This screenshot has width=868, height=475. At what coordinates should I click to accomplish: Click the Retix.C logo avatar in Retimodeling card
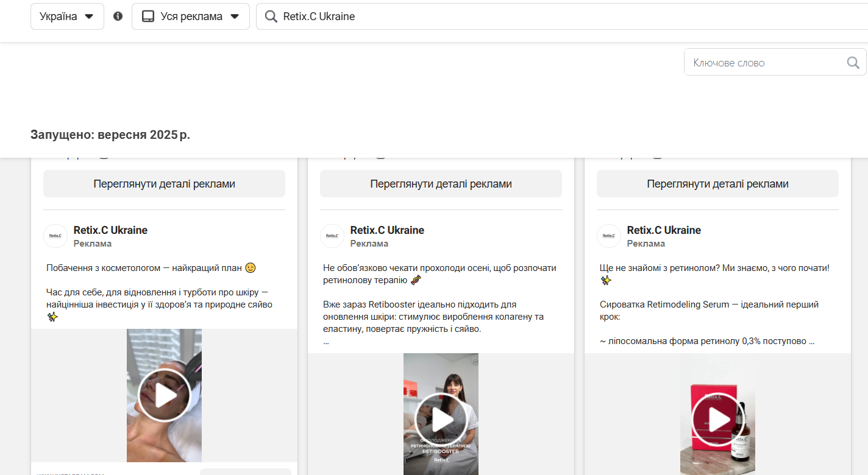tap(609, 236)
